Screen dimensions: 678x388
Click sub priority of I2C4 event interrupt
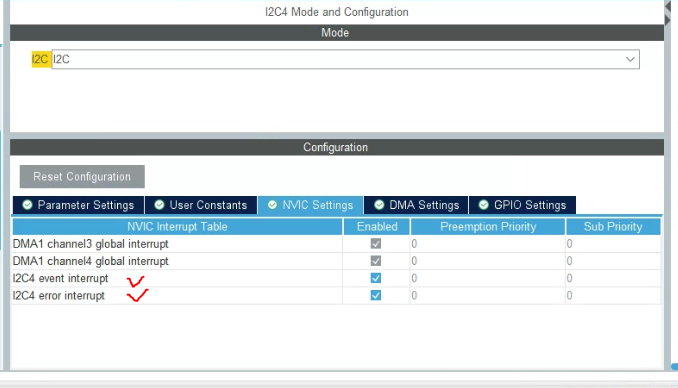613,279
